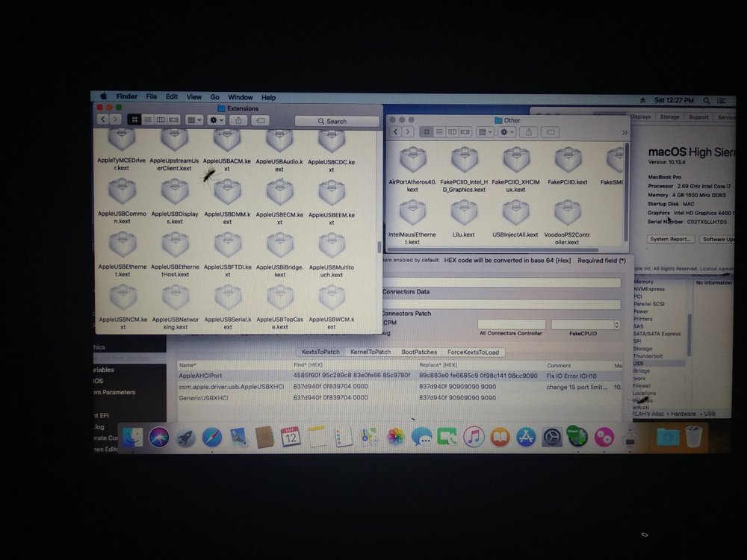Expand the FakeCPUID combo box
The width and height of the screenshot is (747, 560).
[616, 325]
